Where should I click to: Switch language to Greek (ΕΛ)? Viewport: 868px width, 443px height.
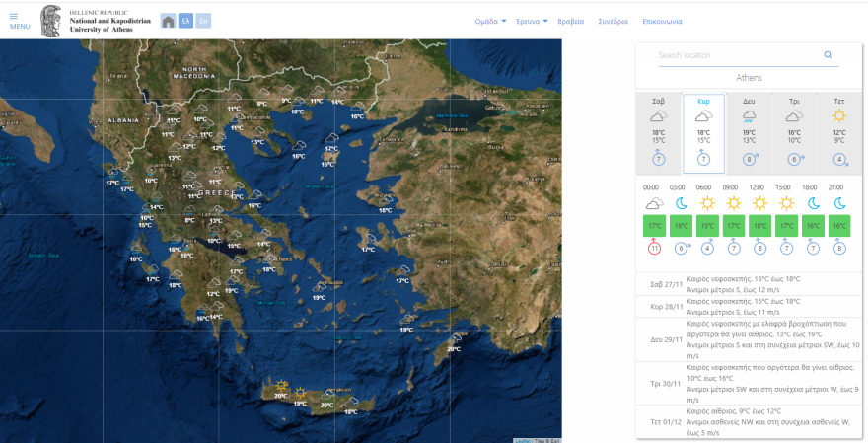click(x=185, y=21)
